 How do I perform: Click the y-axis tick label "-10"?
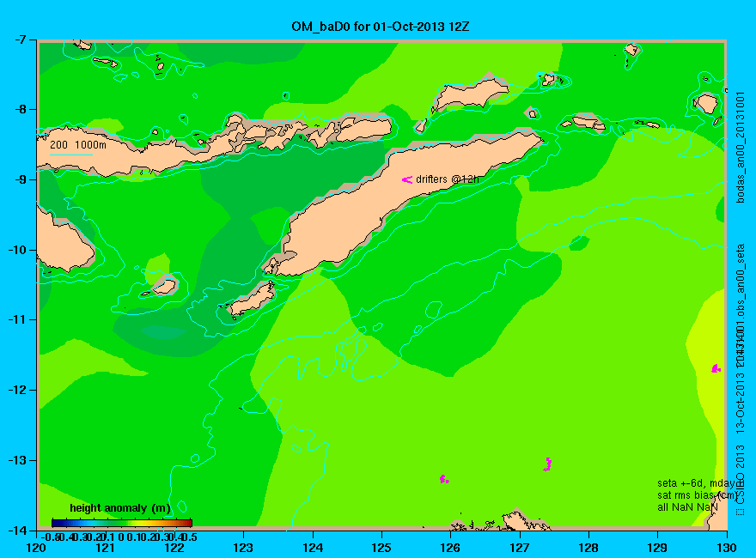tap(17, 250)
